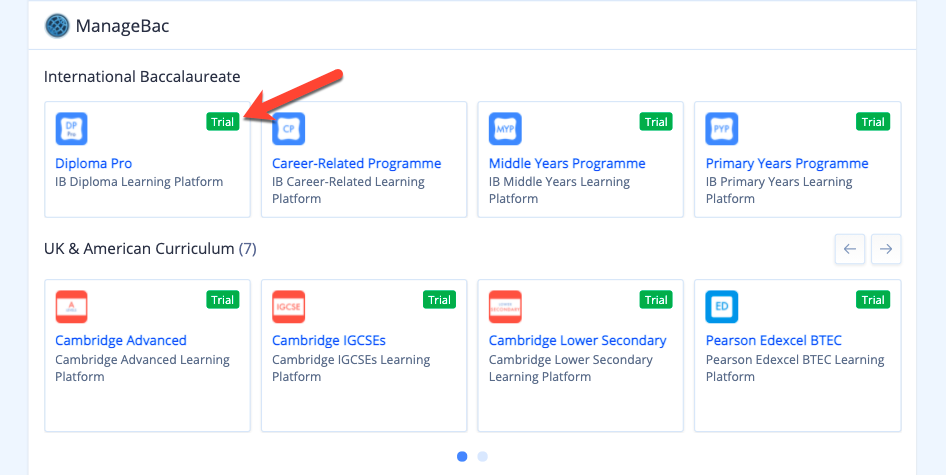Click the Cambridge Lower Secondary icon
This screenshot has width=946, height=475.
click(x=505, y=307)
